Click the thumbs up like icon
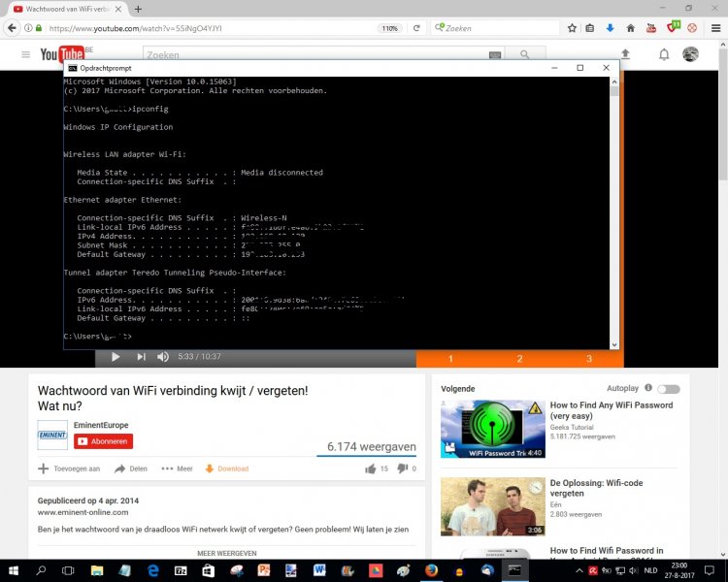728x582 pixels. point(371,469)
